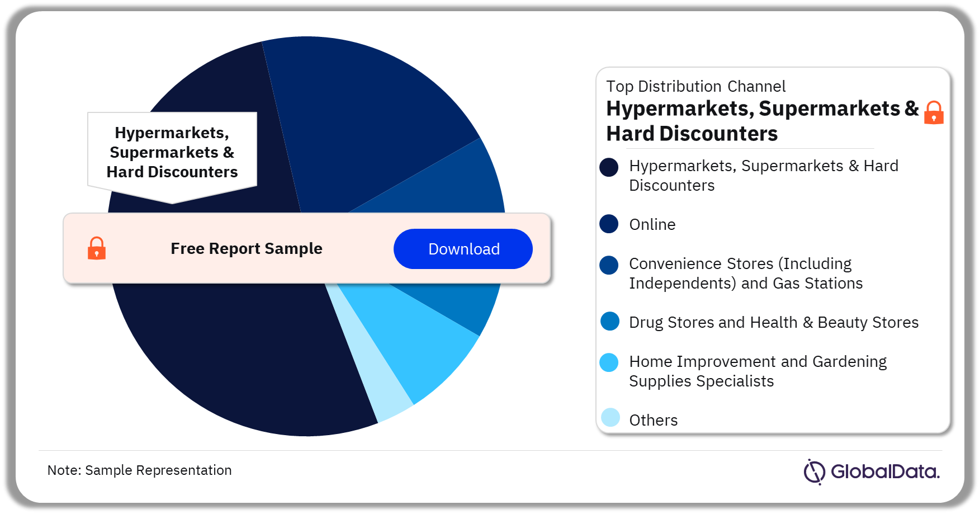Select the Convenience Stores legend color dot

(x=609, y=265)
